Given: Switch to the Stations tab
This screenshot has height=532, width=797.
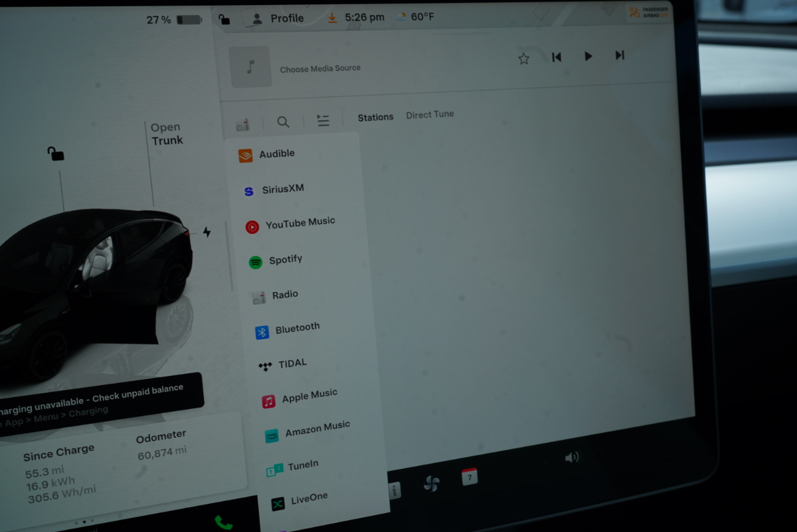Looking at the screenshot, I should tap(375, 117).
